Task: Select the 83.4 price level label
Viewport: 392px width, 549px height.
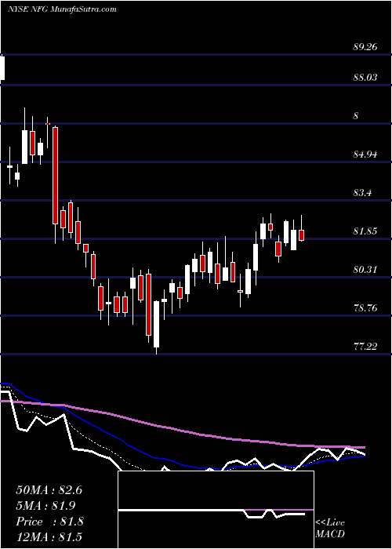Action: coord(362,193)
